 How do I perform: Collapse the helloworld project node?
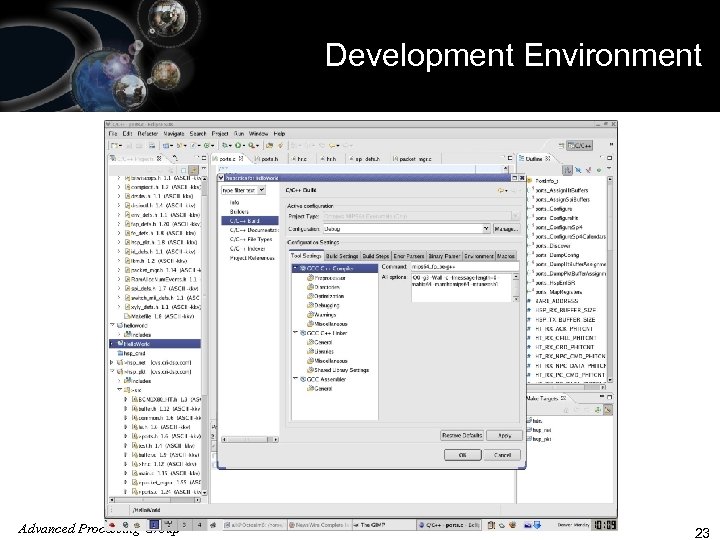click(112, 325)
